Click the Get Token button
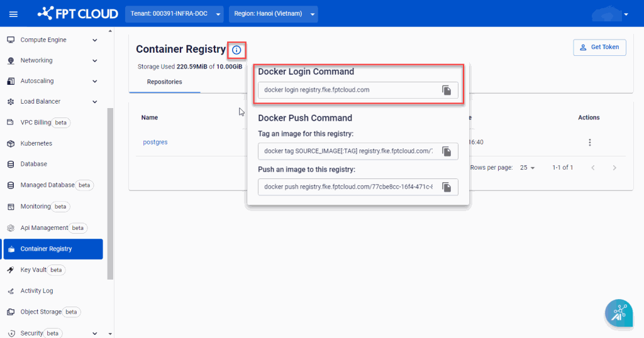This screenshot has height=338, width=644. (599, 48)
